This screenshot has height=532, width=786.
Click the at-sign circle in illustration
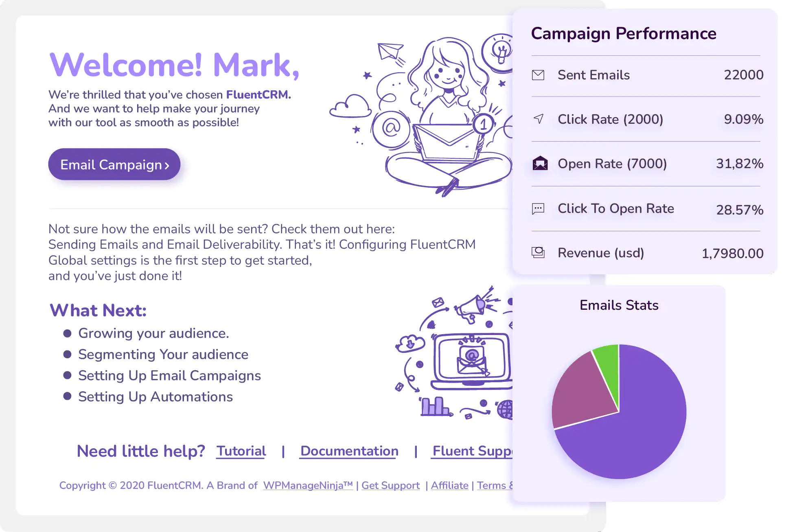pyautogui.click(x=391, y=128)
